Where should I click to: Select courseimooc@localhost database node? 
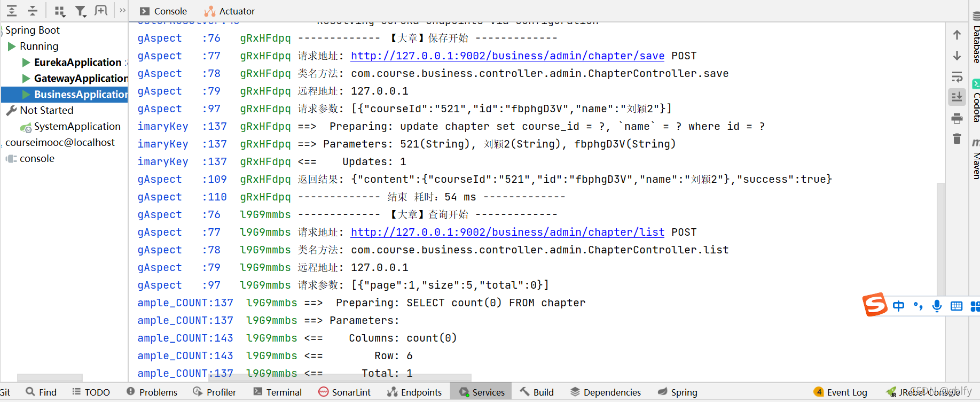click(x=60, y=142)
